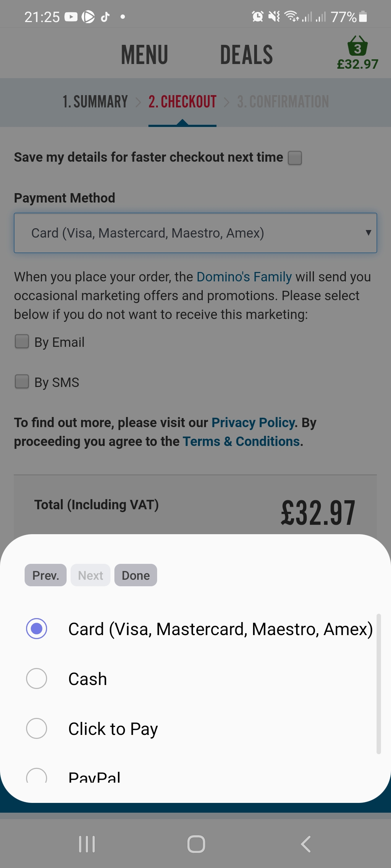391x868 pixels.
Task: Return to the 1. Summary step
Action: click(95, 102)
